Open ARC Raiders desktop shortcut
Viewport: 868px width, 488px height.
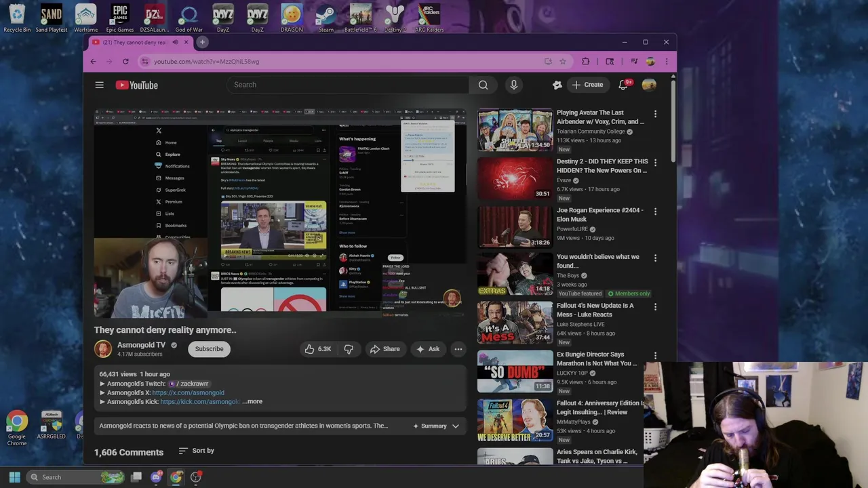point(429,18)
